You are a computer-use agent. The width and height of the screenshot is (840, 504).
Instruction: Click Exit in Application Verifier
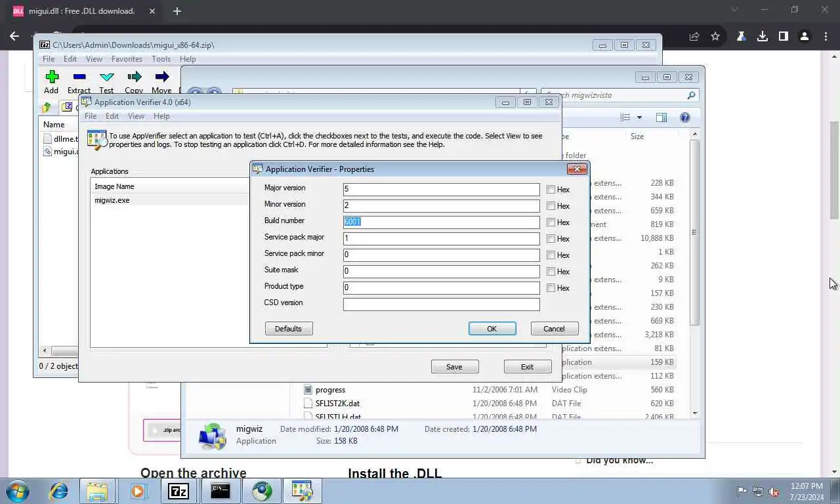tap(527, 367)
